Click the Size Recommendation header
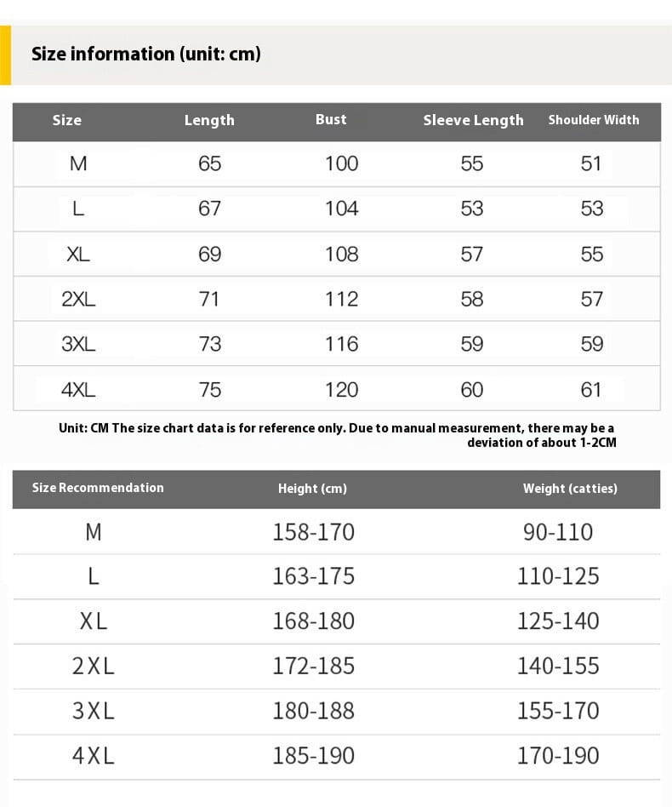 pos(98,488)
